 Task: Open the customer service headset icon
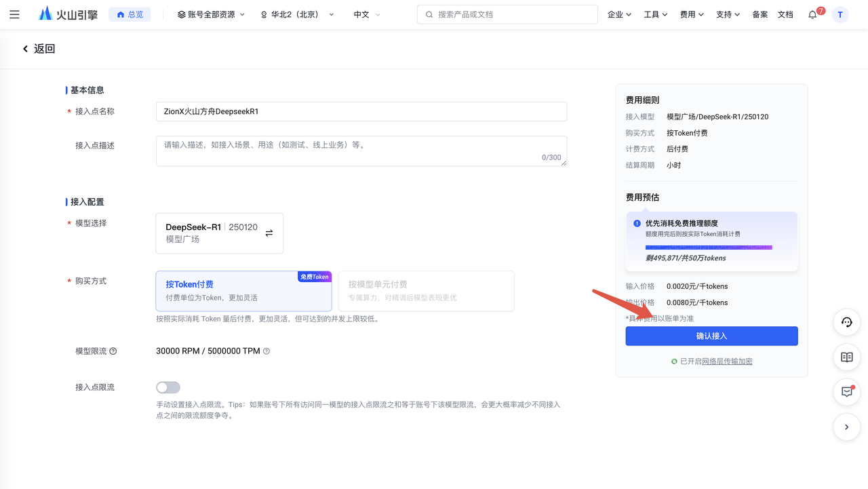(847, 322)
